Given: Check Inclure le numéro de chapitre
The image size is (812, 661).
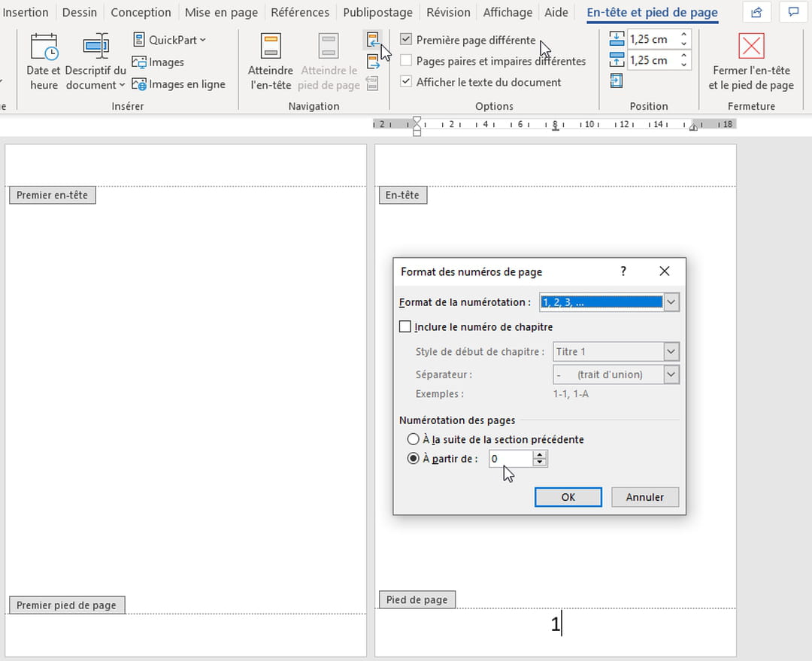Looking at the screenshot, I should click(x=405, y=326).
